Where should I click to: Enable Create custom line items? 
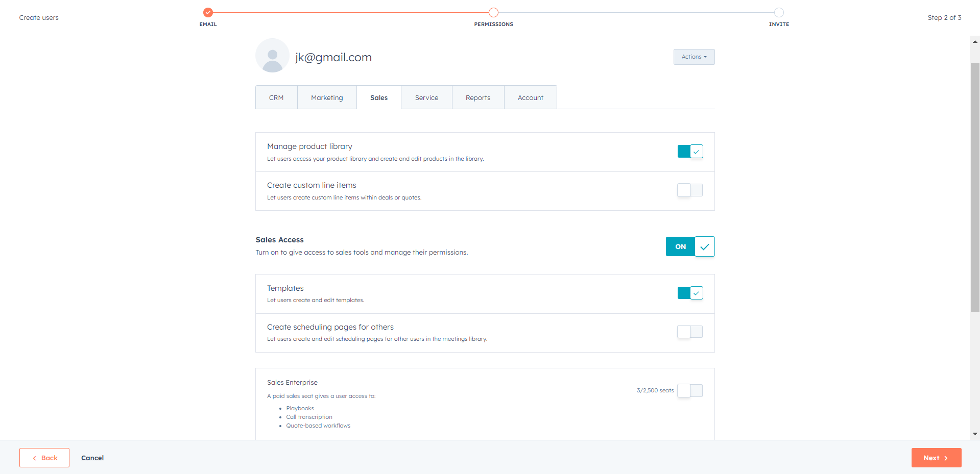(x=690, y=190)
